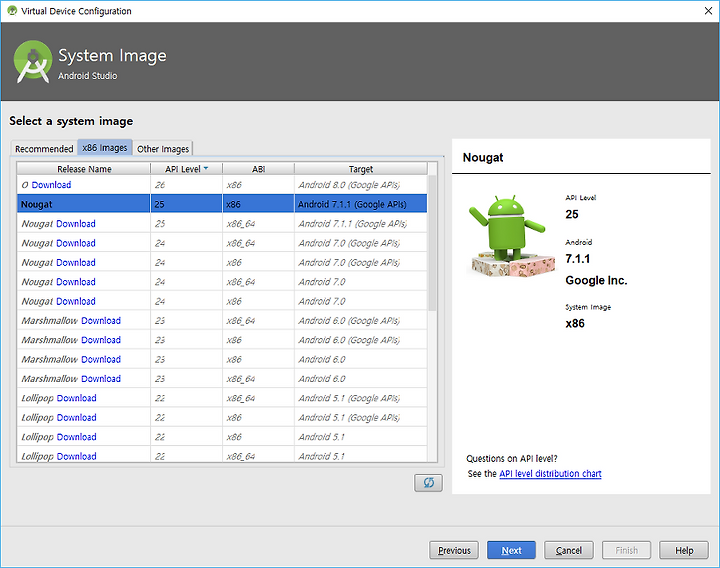Download Nougat 24 x86 plain Android 7.0
The width and height of the screenshot is (720, 568).
(76, 301)
